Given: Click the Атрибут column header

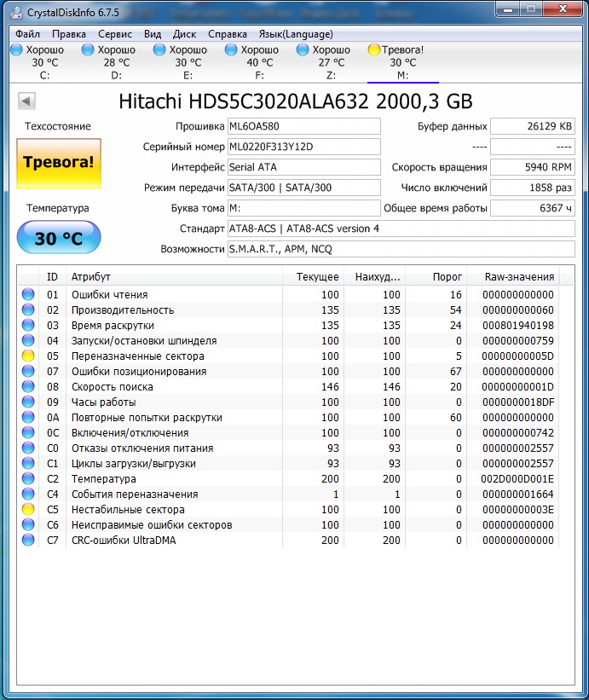Looking at the screenshot, I should [x=174, y=277].
